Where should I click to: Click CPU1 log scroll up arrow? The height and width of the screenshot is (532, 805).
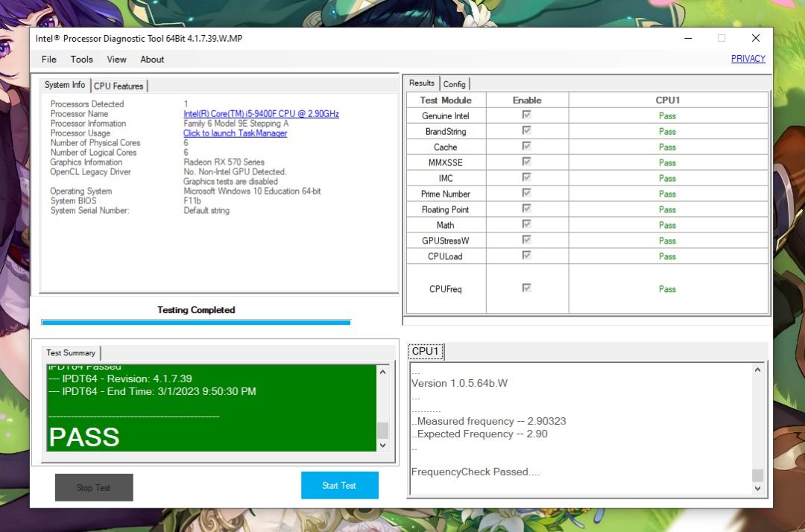[758, 370]
